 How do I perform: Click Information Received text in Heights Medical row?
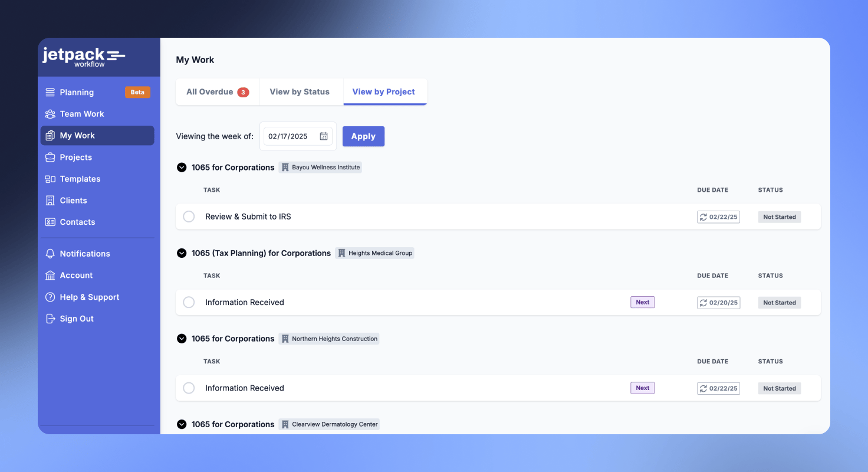(x=245, y=302)
